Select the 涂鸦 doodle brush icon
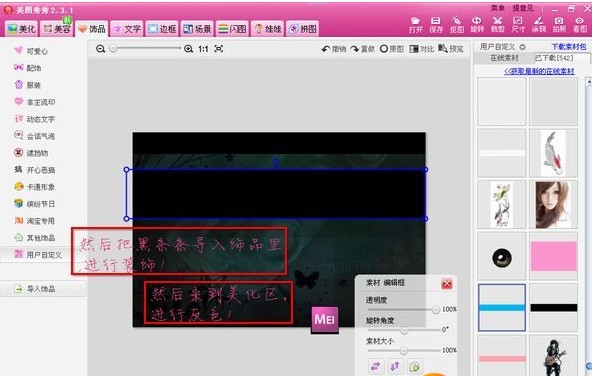The height and width of the screenshot is (376, 592). point(539,25)
